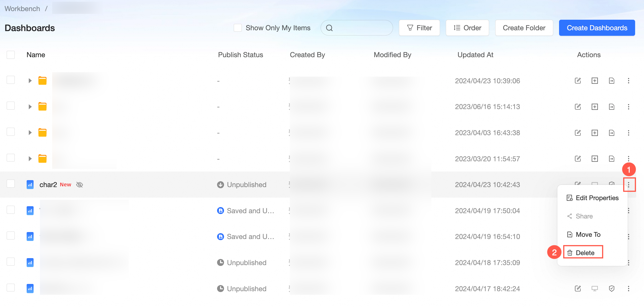Click edit icon in 2024/04/17 18:42:24 row
Screen dimensions: 644x307
coord(578,289)
